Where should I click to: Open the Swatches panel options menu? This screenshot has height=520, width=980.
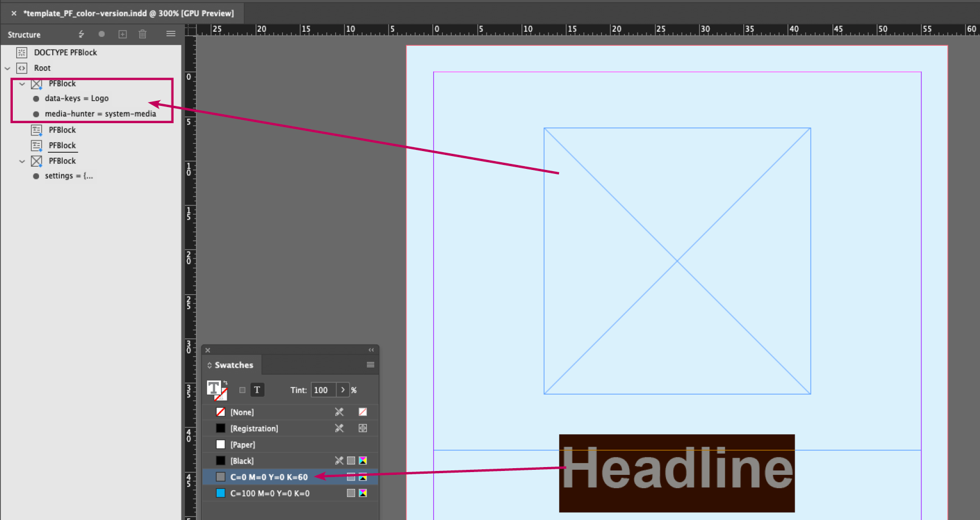pos(370,365)
